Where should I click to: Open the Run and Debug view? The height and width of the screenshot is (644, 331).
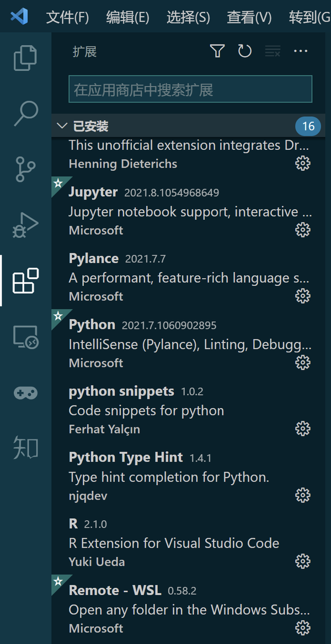[25, 224]
